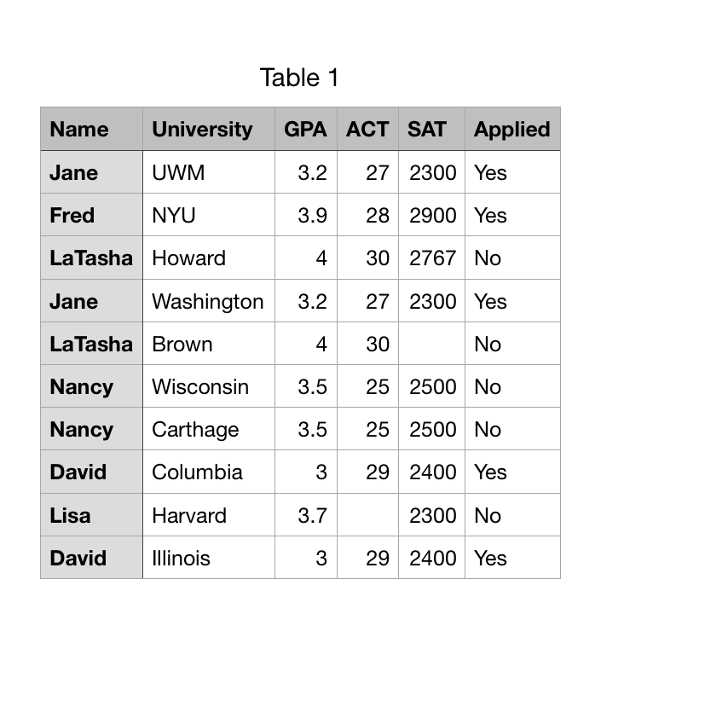Select the Washington university cell
Image resolution: width=728 pixels, height=701 pixels.
(x=209, y=301)
